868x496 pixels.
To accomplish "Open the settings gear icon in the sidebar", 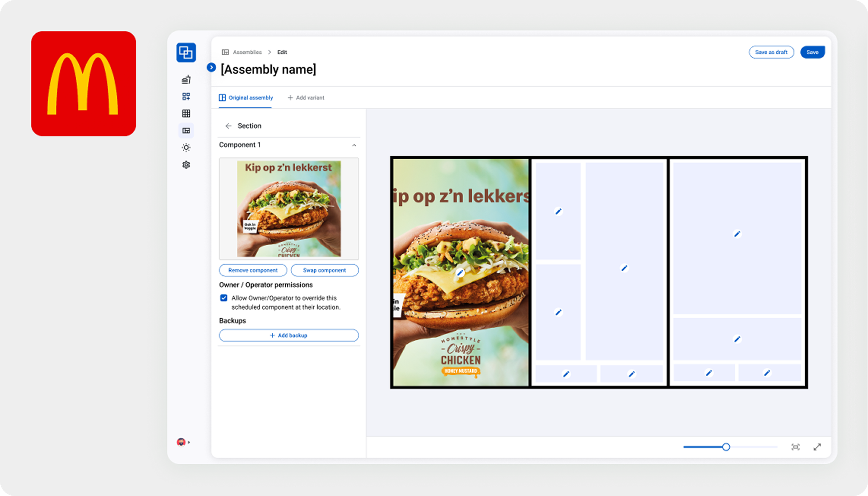I will 186,165.
